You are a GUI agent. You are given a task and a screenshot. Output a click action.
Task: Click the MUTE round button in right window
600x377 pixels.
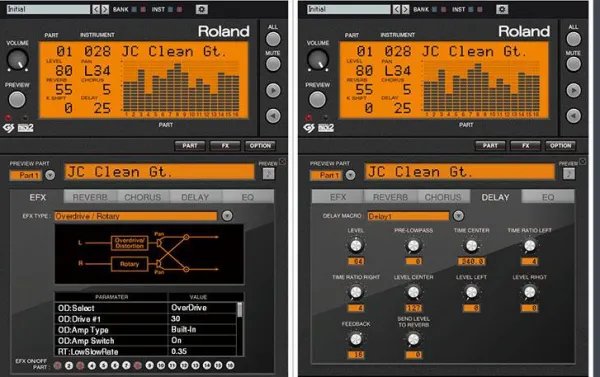tap(573, 64)
